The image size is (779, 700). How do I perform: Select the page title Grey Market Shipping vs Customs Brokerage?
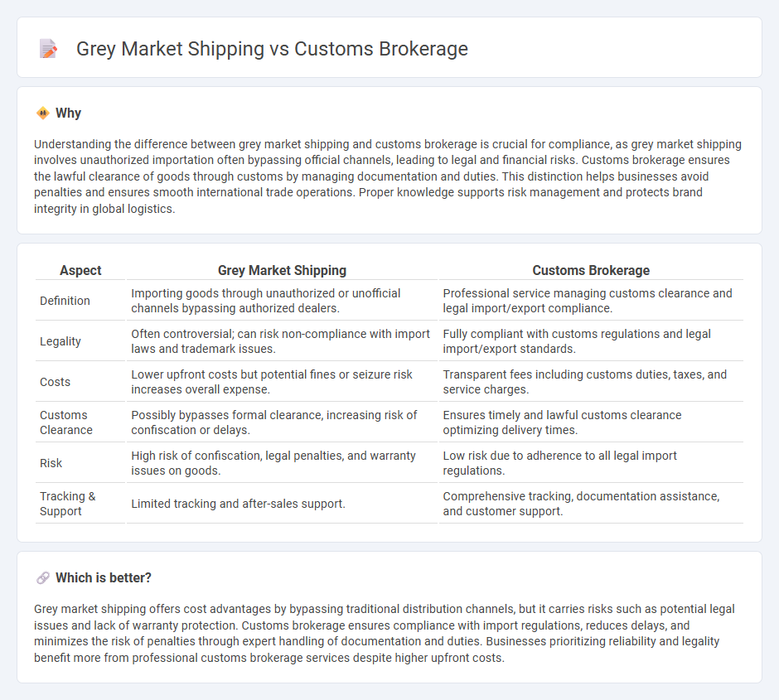(x=272, y=49)
